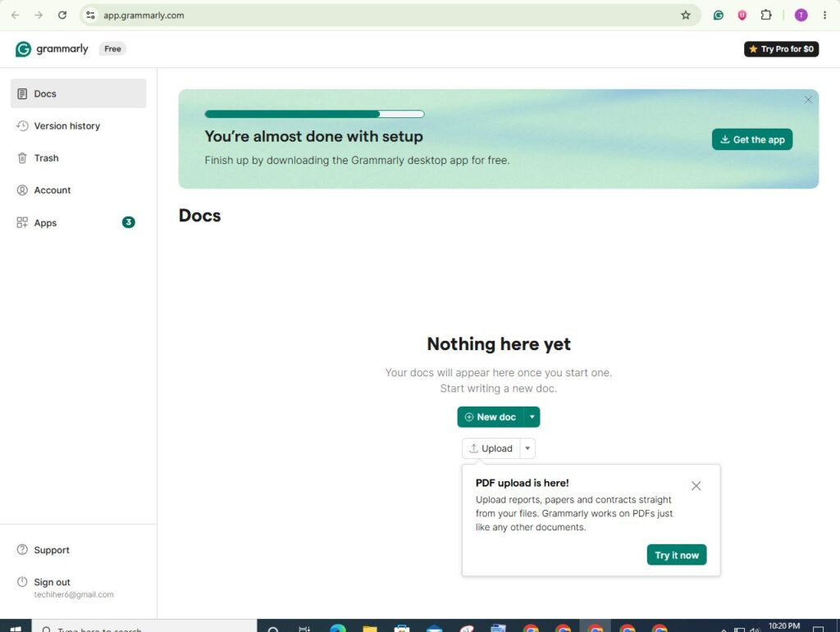Click the address bar showing app.grammarly.com
The width and height of the screenshot is (840, 632).
390,15
